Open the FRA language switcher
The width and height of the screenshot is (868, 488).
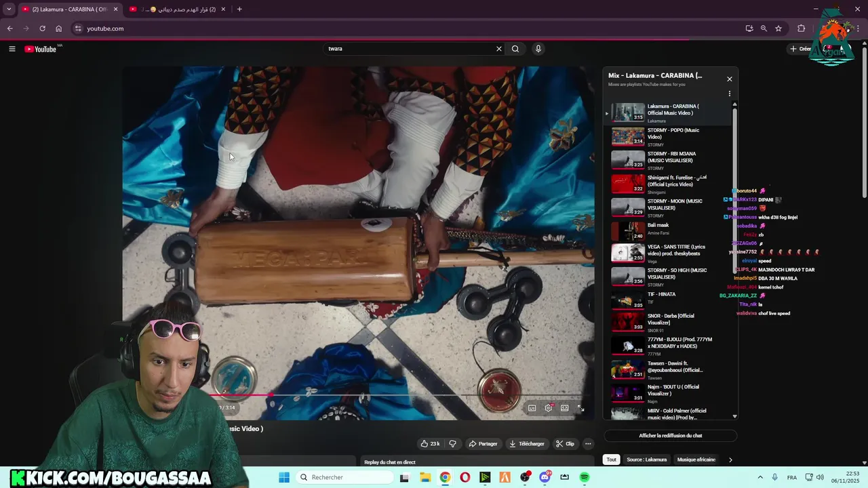[792, 478]
